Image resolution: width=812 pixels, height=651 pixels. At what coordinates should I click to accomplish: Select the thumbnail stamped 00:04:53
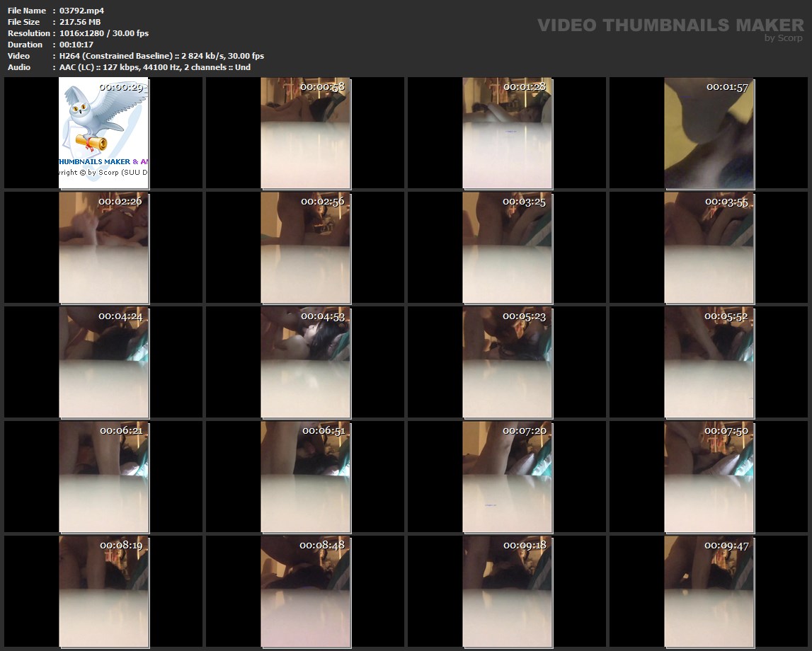tap(306, 362)
